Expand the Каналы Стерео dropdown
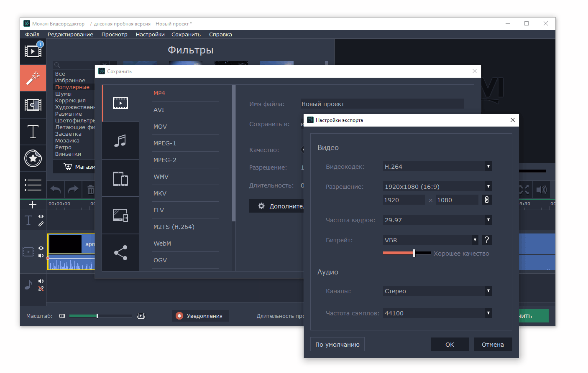The height and width of the screenshot is (373, 588). [x=437, y=291]
